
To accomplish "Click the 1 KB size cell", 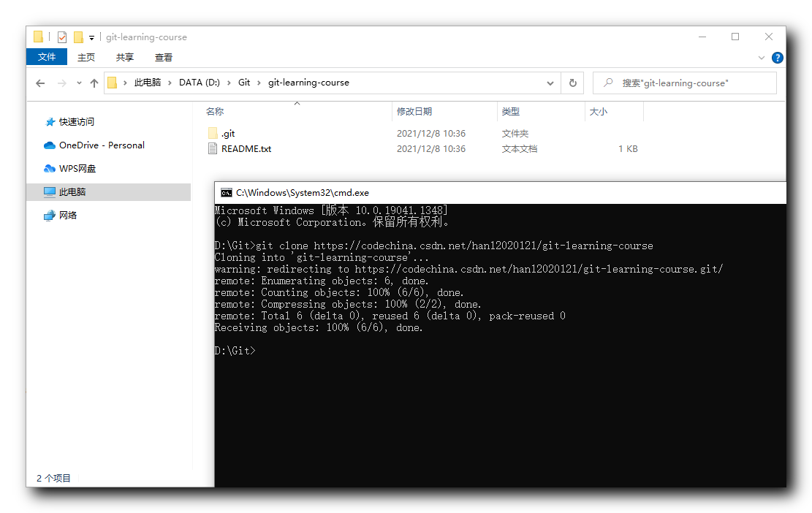I will point(628,148).
